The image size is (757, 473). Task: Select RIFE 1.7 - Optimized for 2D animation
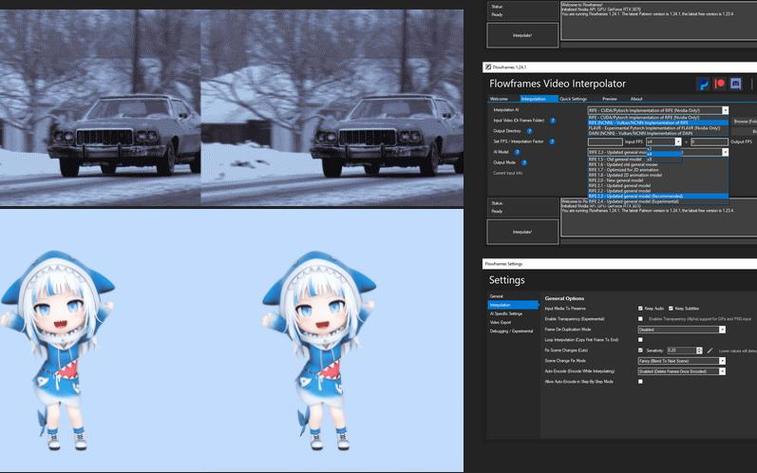pos(658,170)
